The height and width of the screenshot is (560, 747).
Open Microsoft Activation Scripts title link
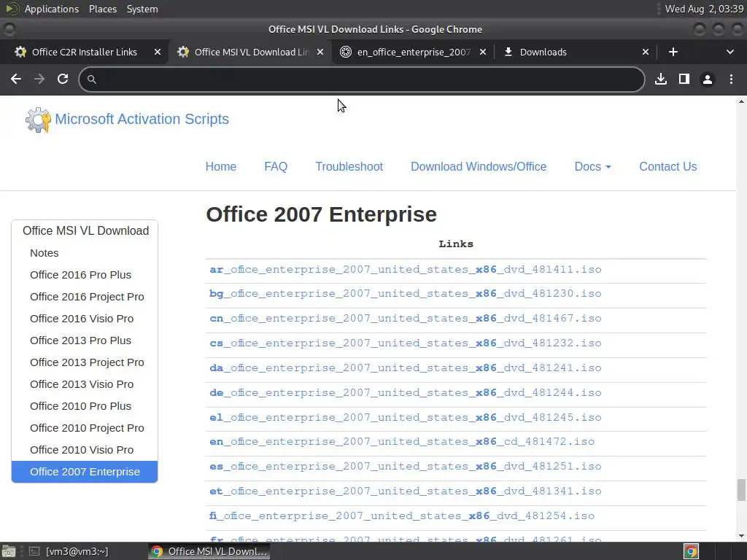(142, 119)
